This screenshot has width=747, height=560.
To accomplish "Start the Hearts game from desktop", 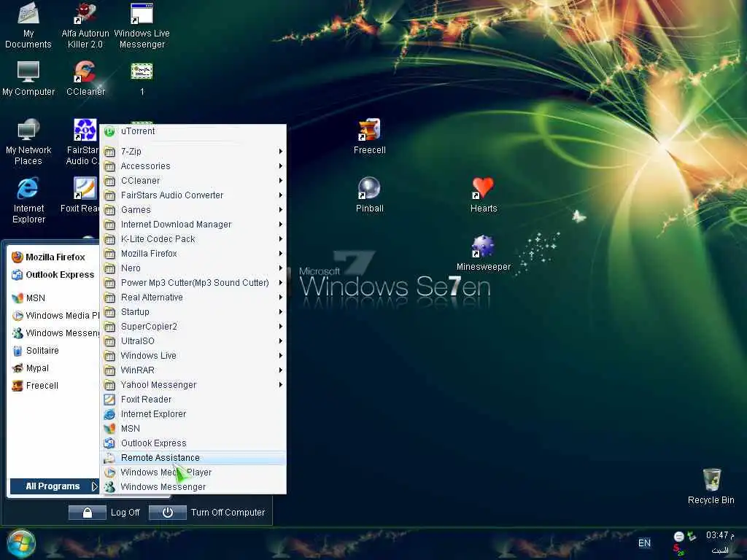I will pyautogui.click(x=484, y=194).
